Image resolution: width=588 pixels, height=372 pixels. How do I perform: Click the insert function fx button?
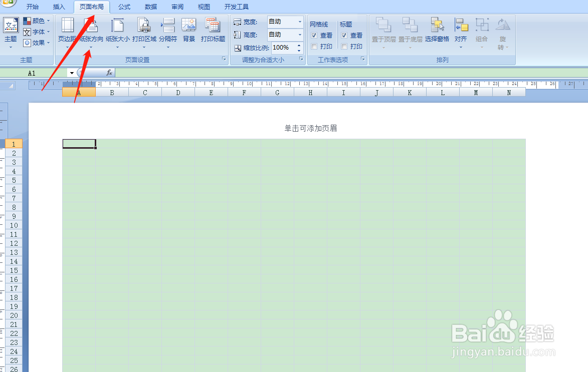coord(109,73)
